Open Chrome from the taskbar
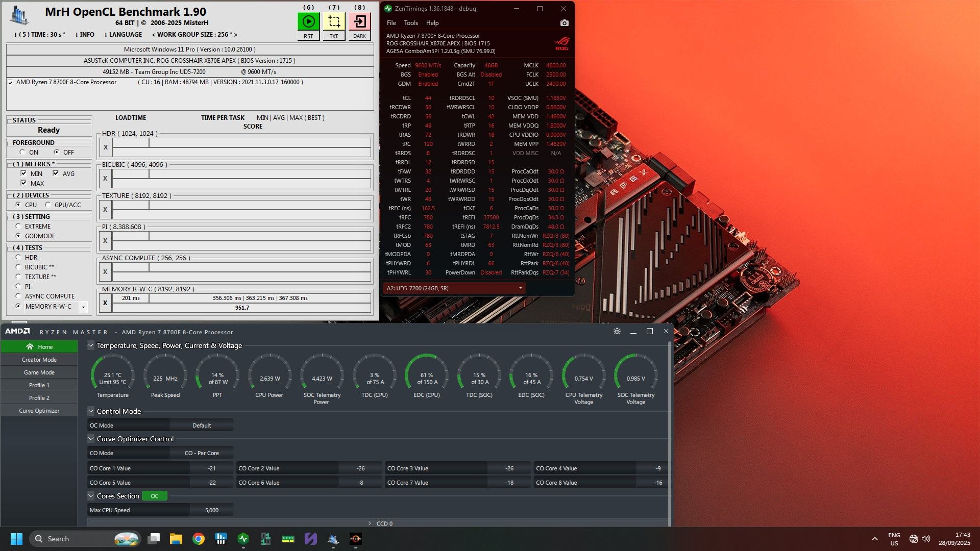980x551 pixels. (x=199, y=539)
